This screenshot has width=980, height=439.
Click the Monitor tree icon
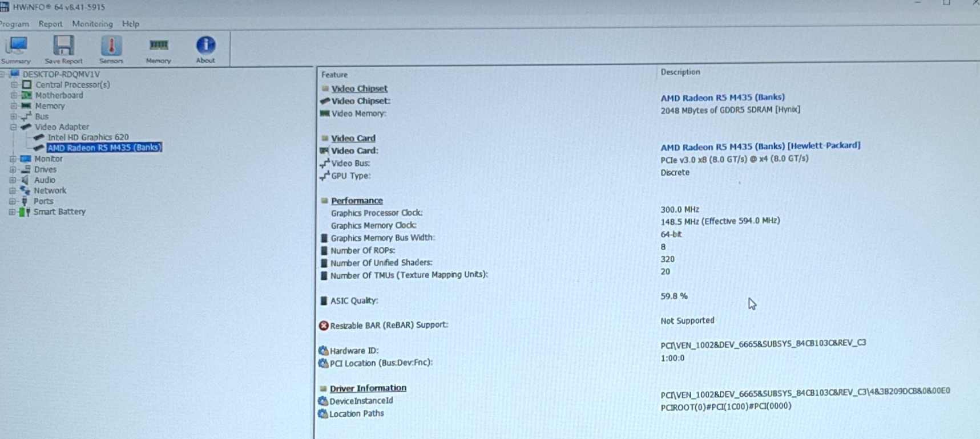tap(25, 158)
